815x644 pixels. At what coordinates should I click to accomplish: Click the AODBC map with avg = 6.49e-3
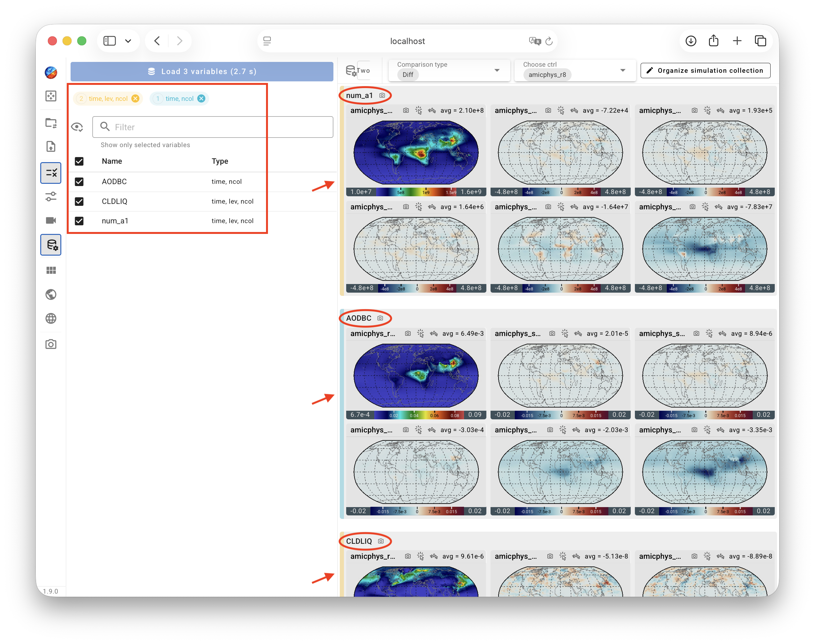coord(416,375)
